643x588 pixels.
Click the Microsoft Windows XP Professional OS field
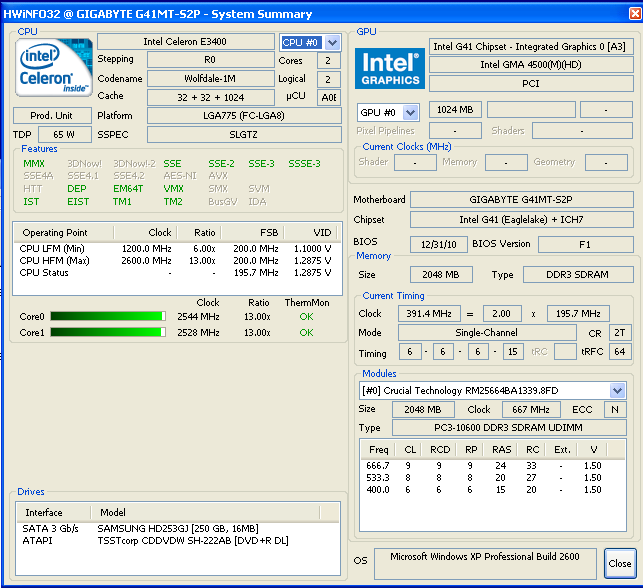(485, 563)
